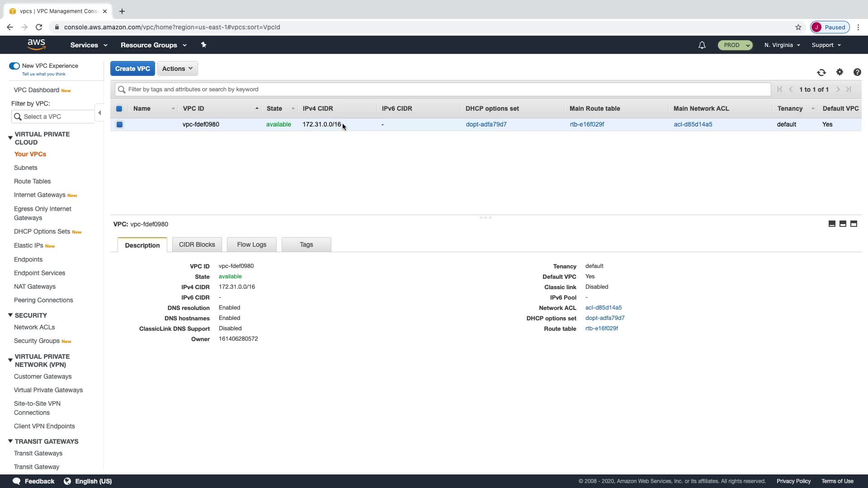This screenshot has width=868, height=488.
Task: Open table settings gear icon
Action: [x=840, y=72]
